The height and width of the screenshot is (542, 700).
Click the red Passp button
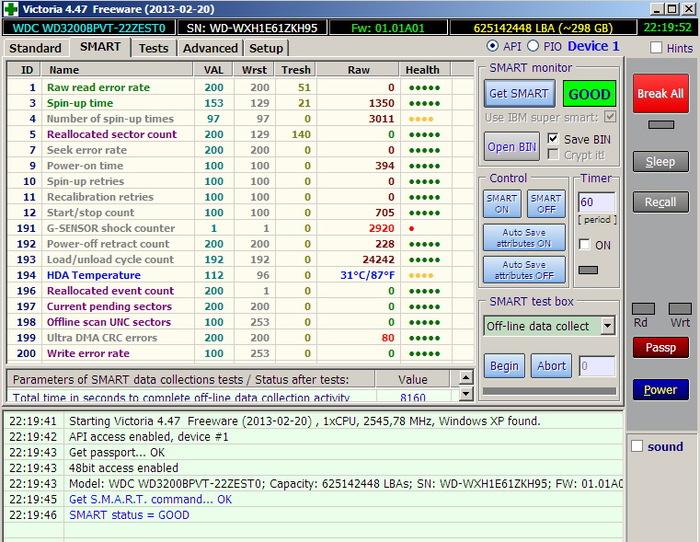pos(660,348)
